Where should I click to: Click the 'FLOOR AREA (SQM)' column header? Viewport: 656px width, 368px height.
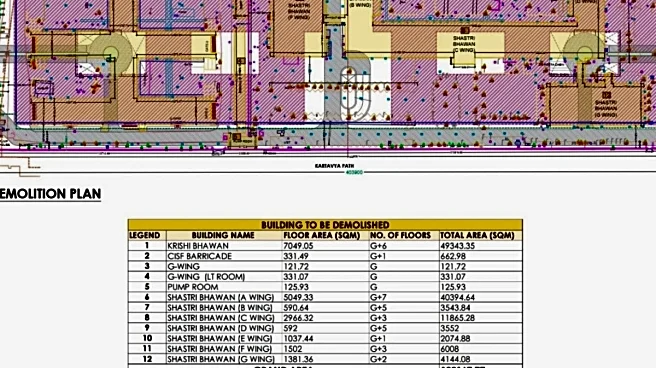pos(322,235)
